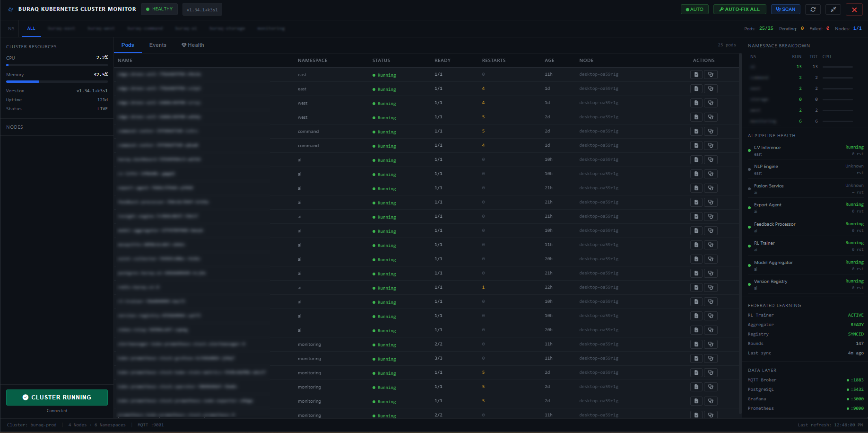Image resolution: width=868 pixels, height=433 pixels.
Task: Click the AUTO-FIX ALL button
Action: click(x=739, y=9)
